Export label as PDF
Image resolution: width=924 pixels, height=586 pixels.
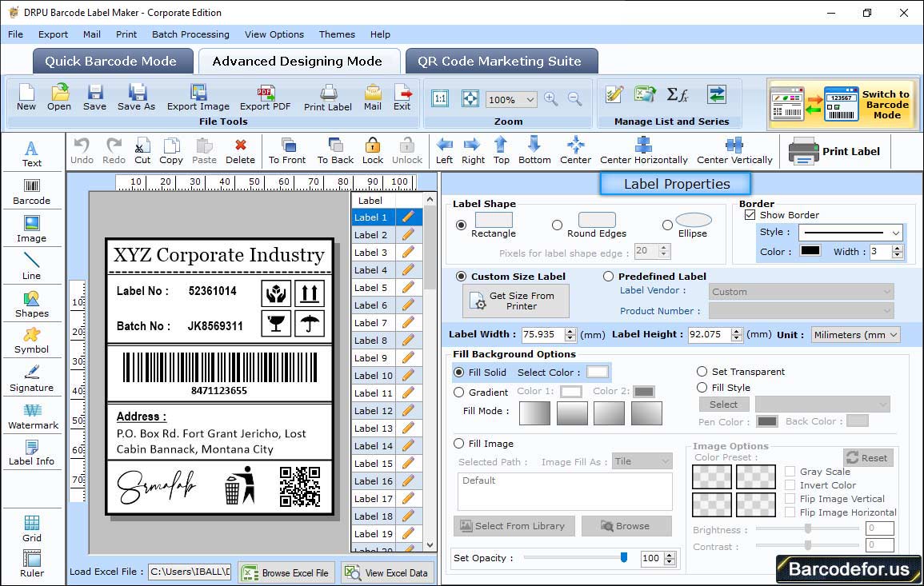click(265, 98)
